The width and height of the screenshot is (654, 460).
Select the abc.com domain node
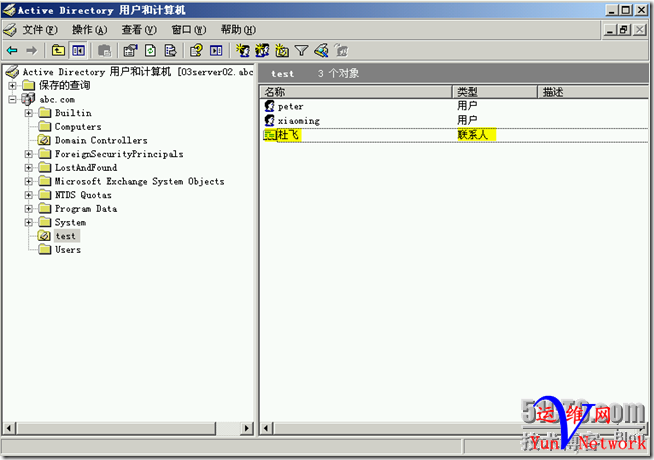pos(57,99)
